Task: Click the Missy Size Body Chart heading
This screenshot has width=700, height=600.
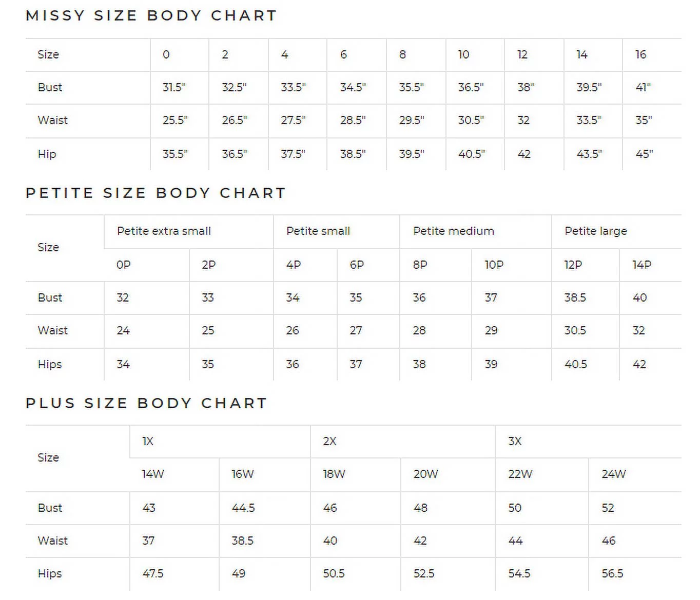Action: point(151,15)
